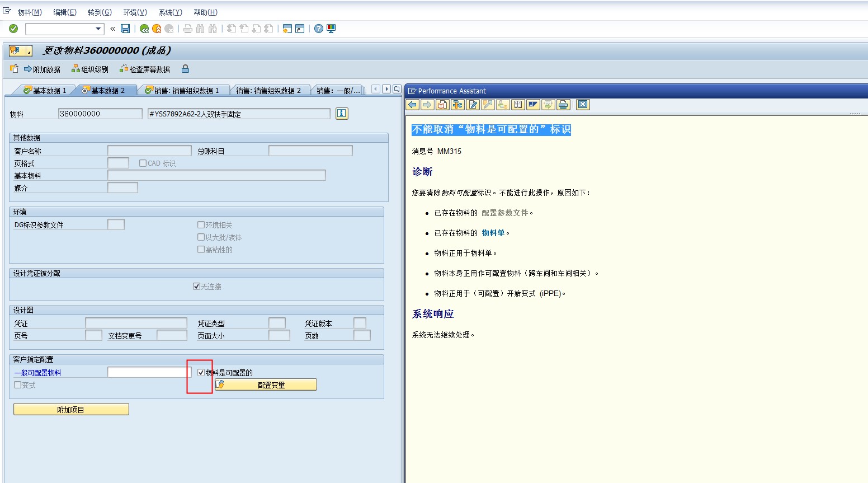
Task: Click the green Enter checkmark icon
Action: 13,29
